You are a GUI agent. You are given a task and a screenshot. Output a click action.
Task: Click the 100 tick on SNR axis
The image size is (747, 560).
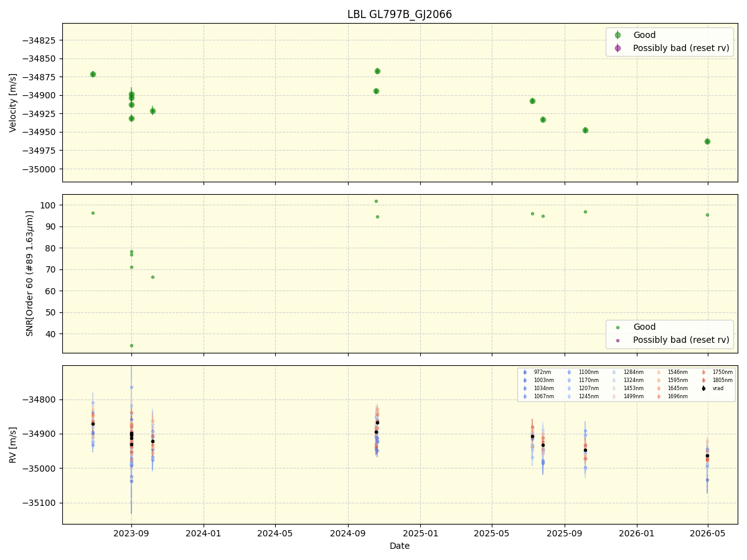49,205
